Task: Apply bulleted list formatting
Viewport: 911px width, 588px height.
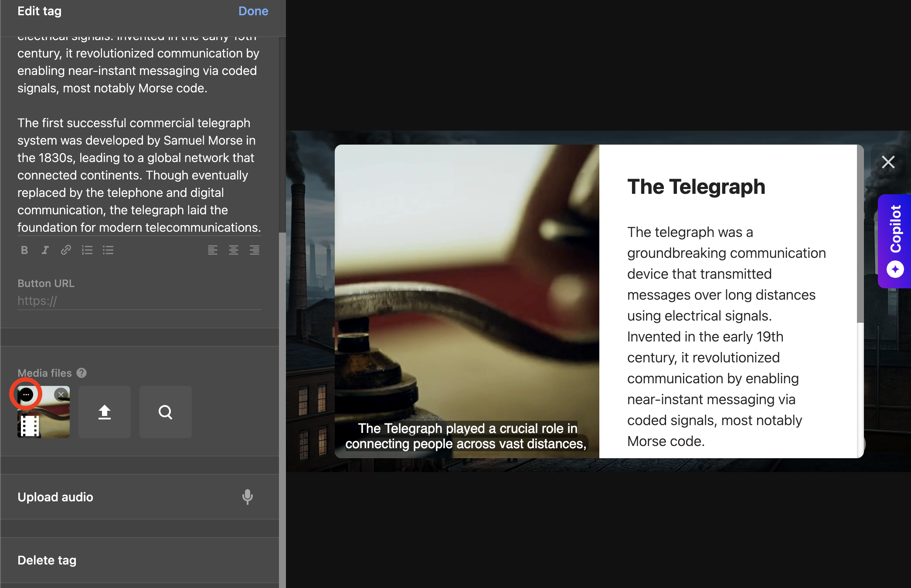Action: [108, 250]
